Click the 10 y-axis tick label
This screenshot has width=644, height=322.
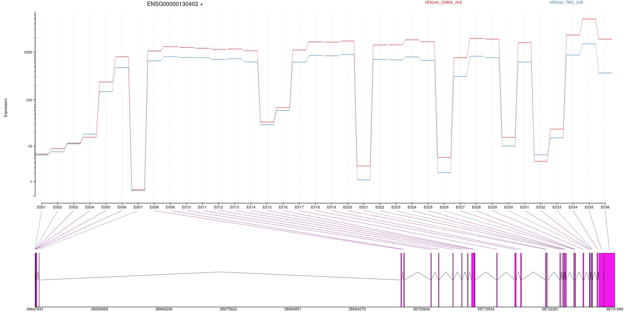pyautogui.click(x=30, y=146)
